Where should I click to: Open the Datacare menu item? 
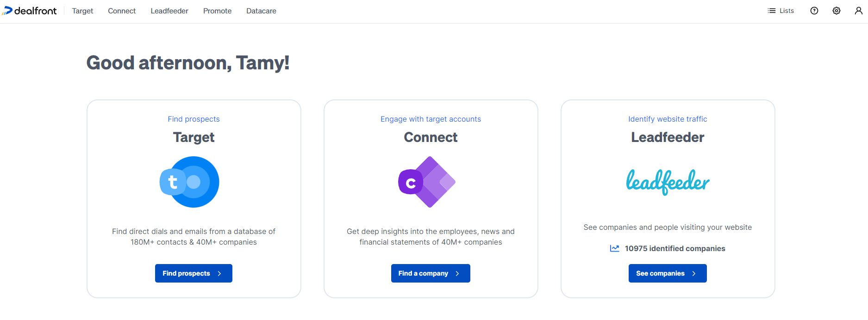click(x=261, y=11)
